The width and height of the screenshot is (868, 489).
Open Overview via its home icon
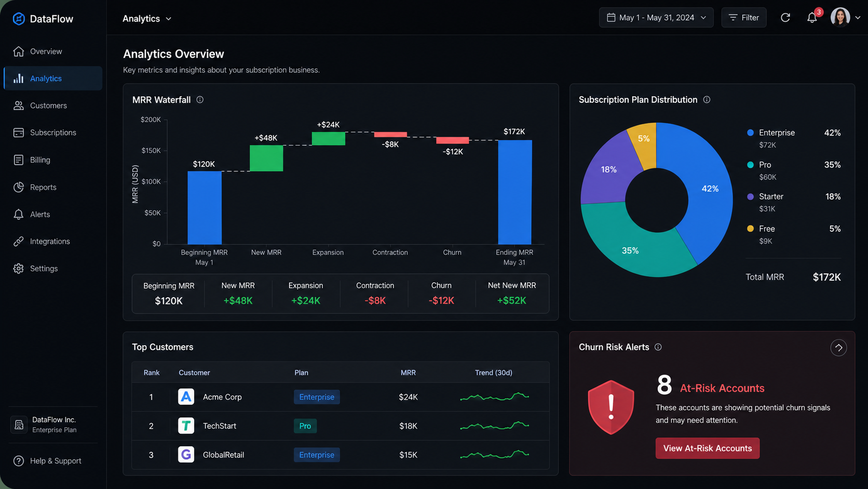(19, 51)
